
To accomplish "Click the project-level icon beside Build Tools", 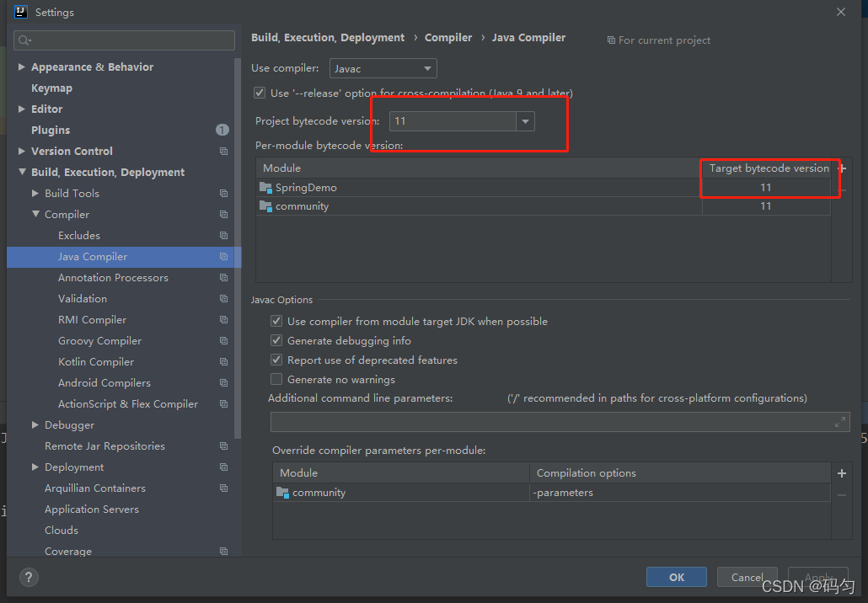I will (x=223, y=193).
